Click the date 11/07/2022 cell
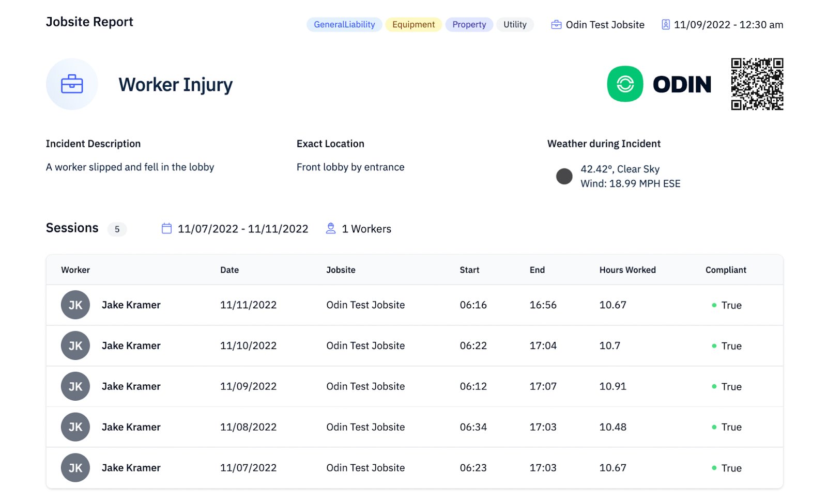827x504 pixels. (248, 468)
